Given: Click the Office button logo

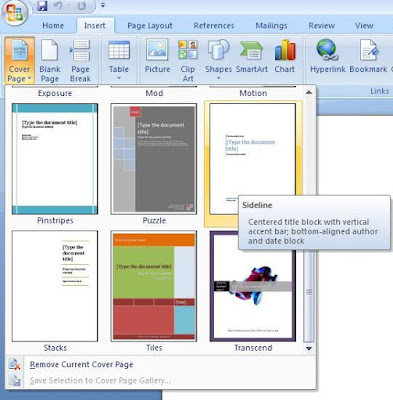Looking at the screenshot, I should [x=14, y=13].
